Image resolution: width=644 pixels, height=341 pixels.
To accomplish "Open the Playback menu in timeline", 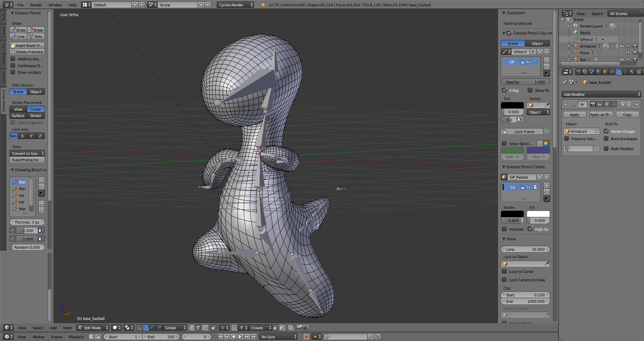I will pos(76,337).
